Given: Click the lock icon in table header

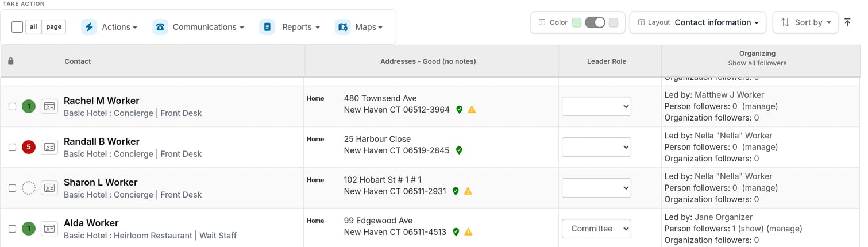Looking at the screenshot, I should coord(11,61).
